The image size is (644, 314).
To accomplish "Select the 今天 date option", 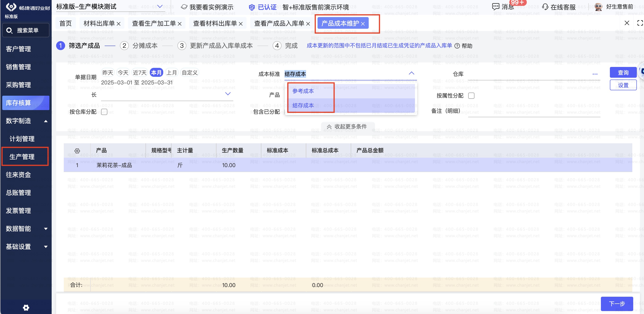I will point(123,73).
